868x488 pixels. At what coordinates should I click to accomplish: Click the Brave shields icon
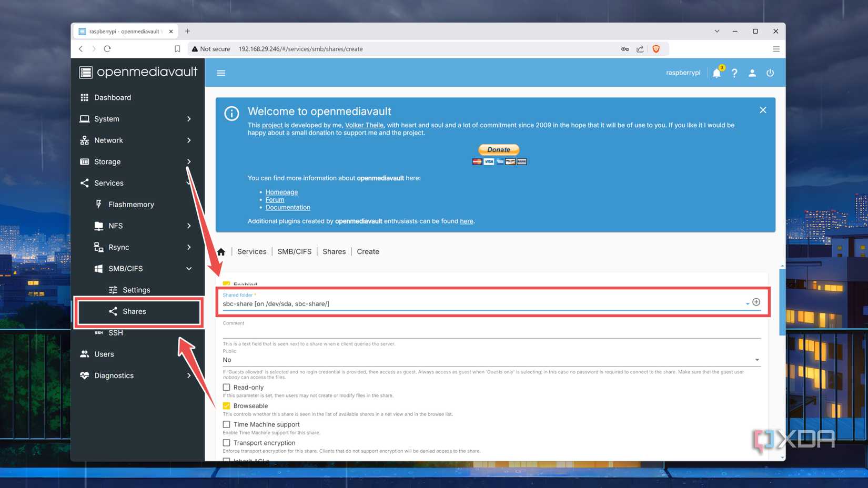[656, 49]
